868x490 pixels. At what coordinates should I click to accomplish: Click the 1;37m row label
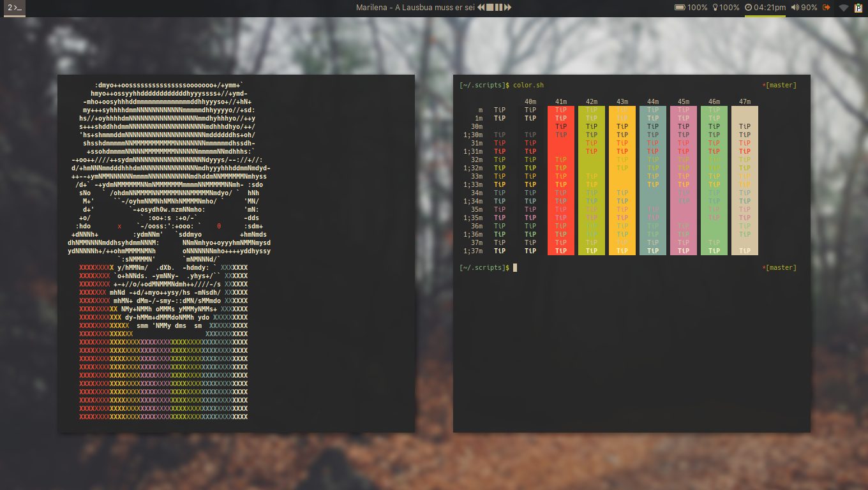(473, 251)
